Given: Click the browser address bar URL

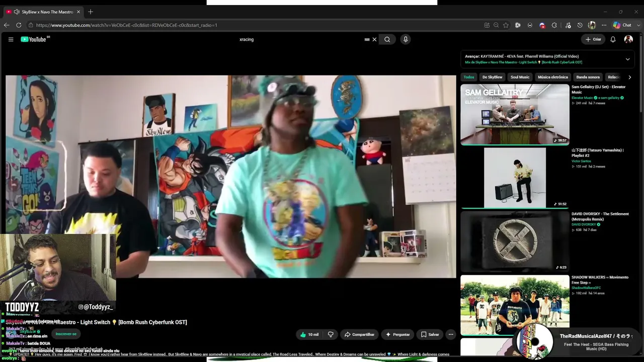Looking at the screenshot, I should tap(126, 25).
